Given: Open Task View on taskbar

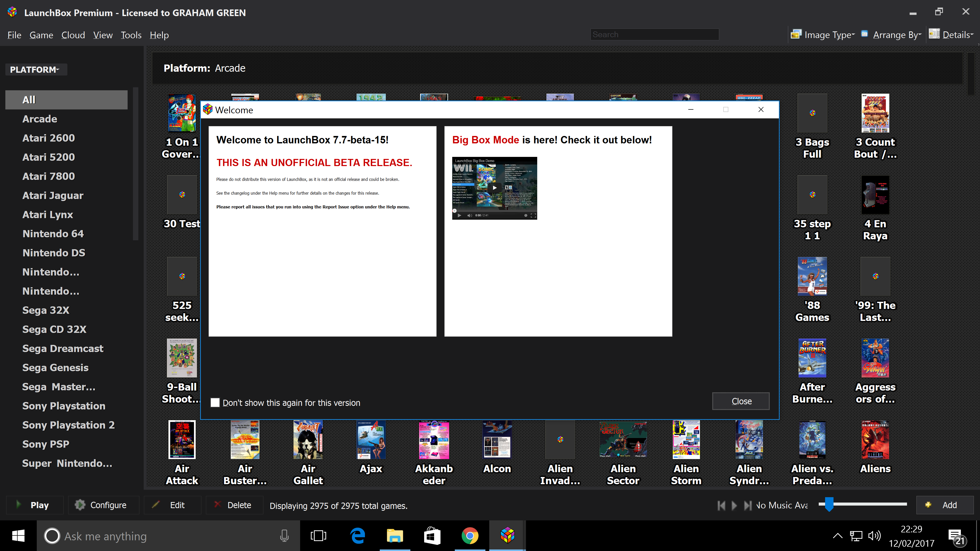Looking at the screenshot, I should 318,536.
